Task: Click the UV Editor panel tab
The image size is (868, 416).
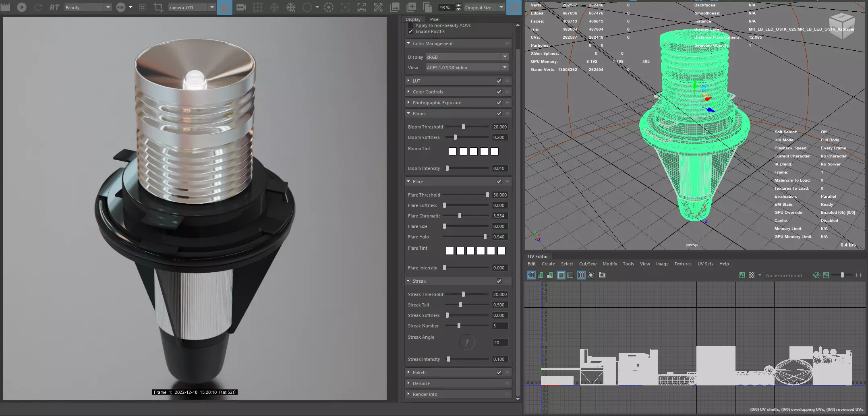Action: point(538,257)
